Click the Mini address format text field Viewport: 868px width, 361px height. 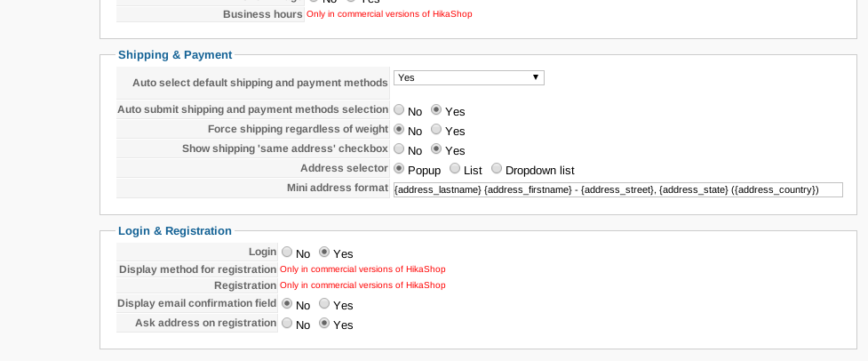point(617,189)
